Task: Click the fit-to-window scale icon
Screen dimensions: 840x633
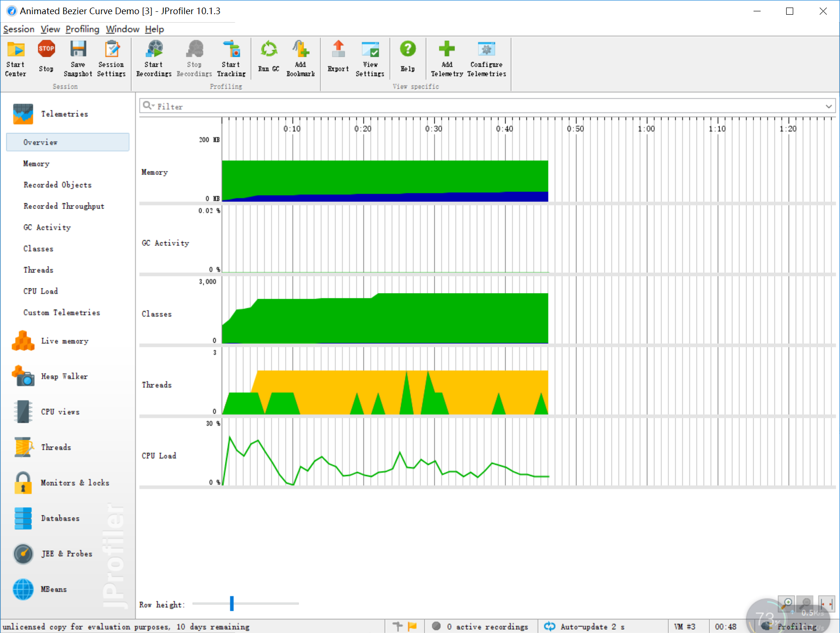Action: coord(826,603)
